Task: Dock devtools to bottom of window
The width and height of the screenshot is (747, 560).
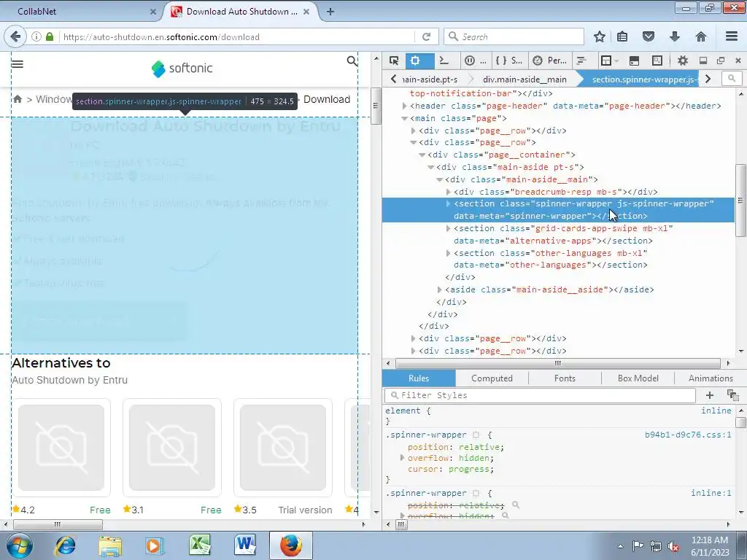Action: tap(703, 61)
